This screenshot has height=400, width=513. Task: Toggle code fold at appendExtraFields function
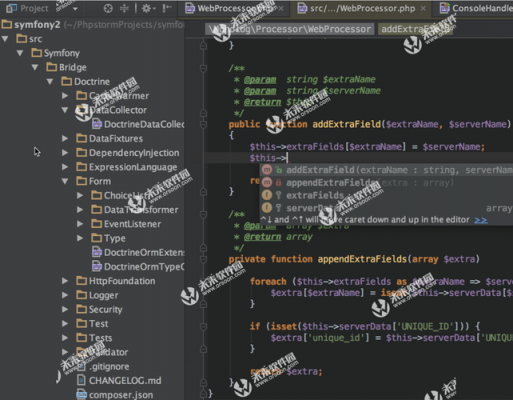tap(203, 259)
